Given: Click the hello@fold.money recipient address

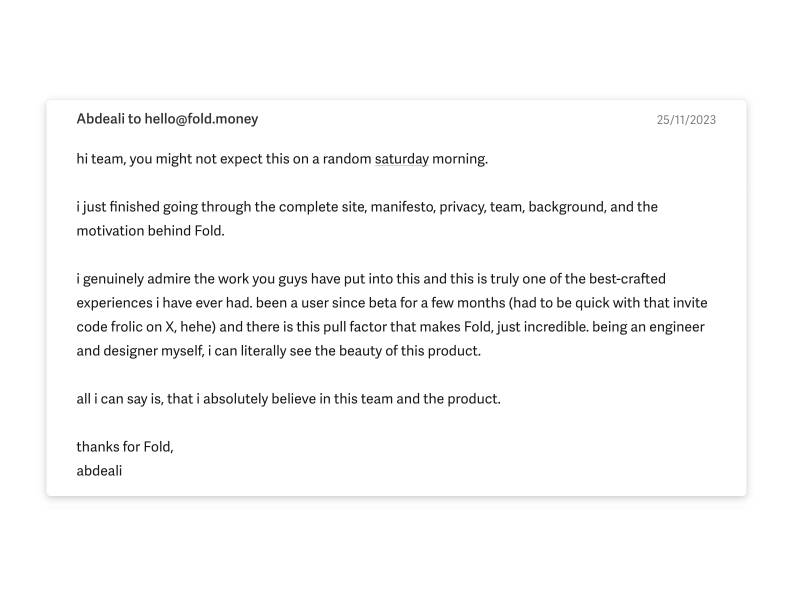Looking at the screenshot, I should coord(201,119).
